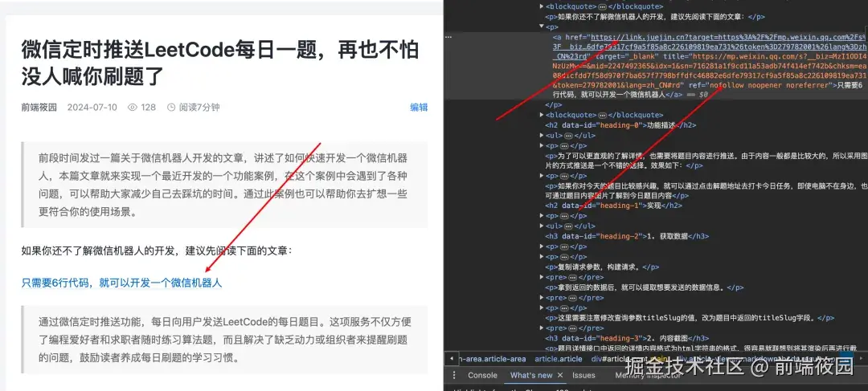
Task: Click the gutter ellipsis beside the selected anchor node
Action: click(449, 36)
